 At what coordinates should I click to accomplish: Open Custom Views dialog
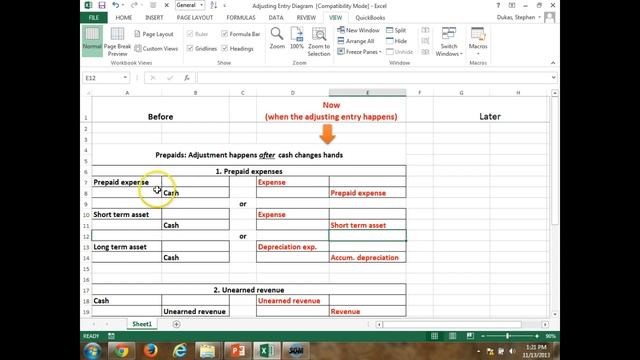tap(156, 49)
